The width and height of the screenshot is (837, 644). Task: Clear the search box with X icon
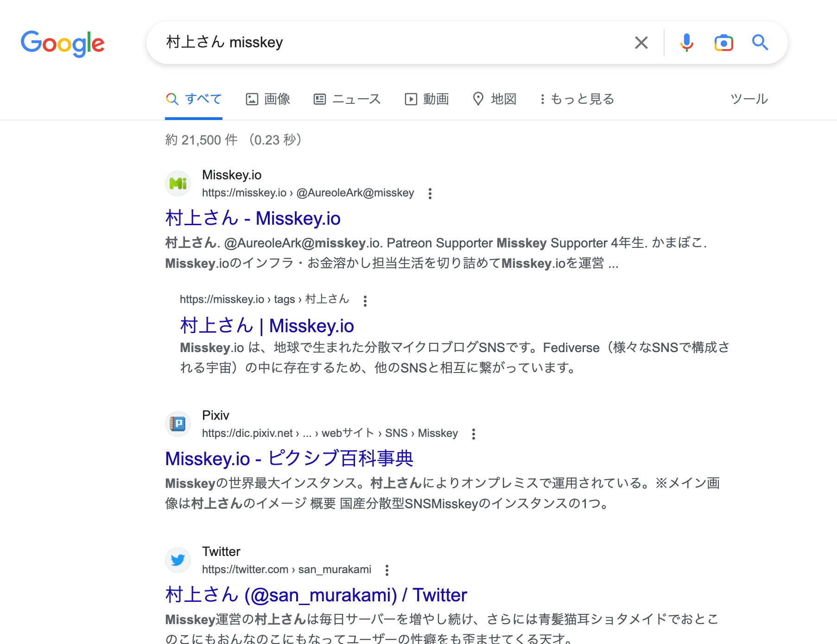(641, 43)
